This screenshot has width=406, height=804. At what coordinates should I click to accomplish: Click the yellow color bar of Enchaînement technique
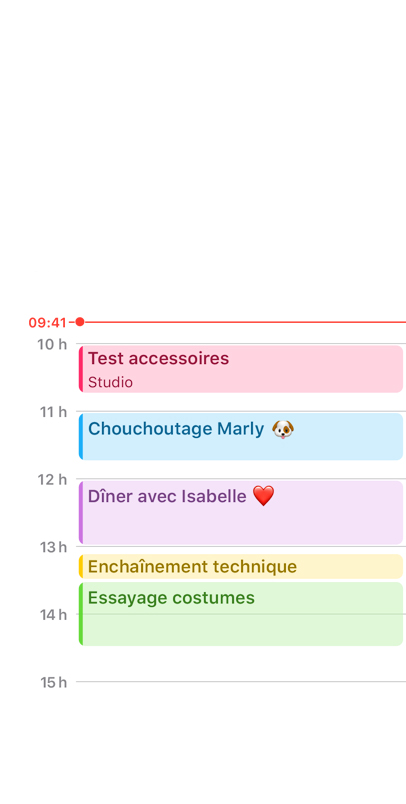pos(81,567)
